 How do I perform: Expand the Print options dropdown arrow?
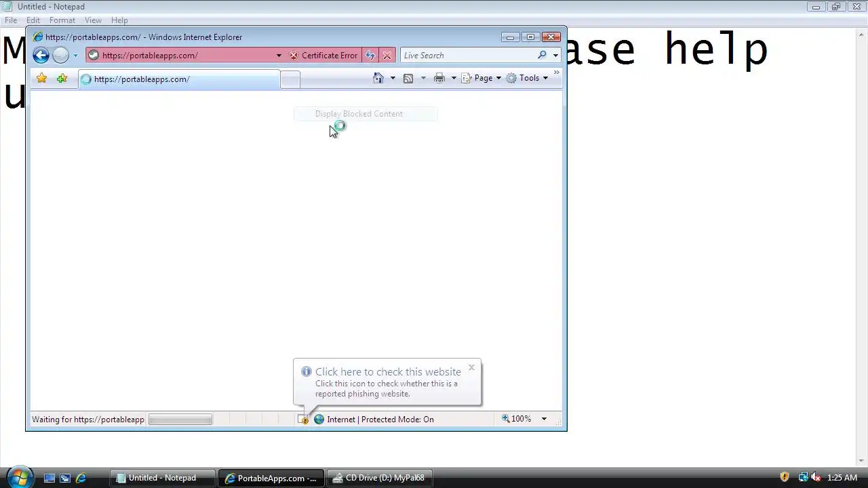tap(454, 78)
